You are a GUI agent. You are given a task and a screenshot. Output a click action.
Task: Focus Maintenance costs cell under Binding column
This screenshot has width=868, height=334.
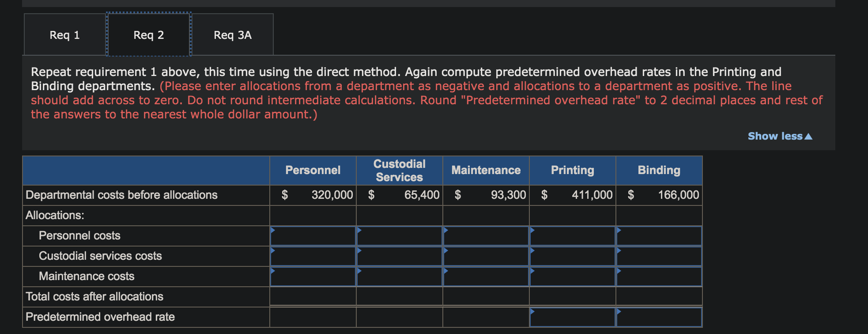[x=659, y=277]
